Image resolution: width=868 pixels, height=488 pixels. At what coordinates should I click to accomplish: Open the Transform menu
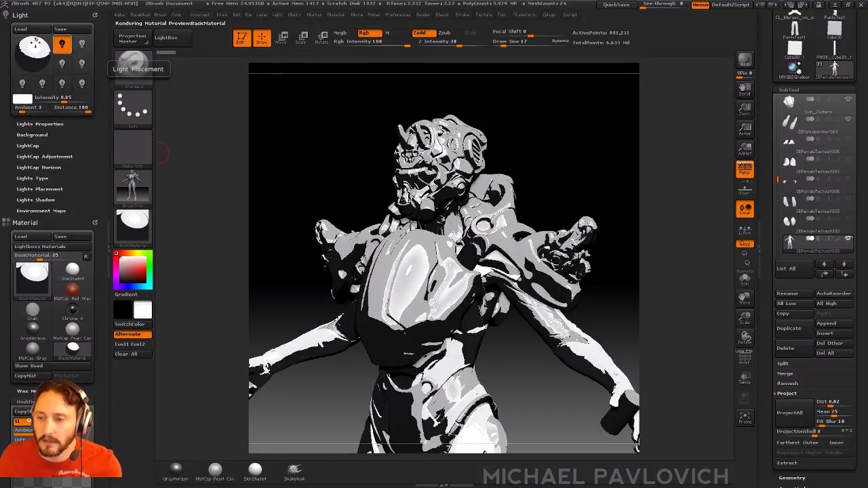point(524,14)
